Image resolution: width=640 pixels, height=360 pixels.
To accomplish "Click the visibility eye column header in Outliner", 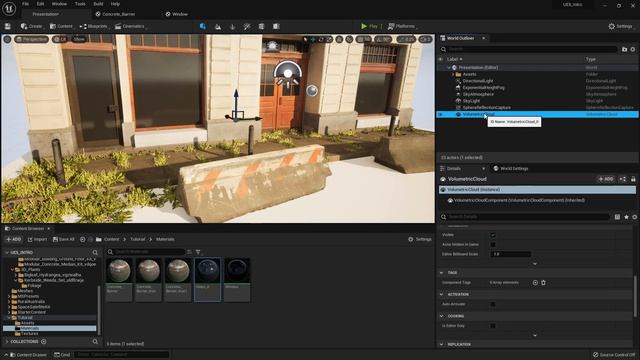I will 440,60.
